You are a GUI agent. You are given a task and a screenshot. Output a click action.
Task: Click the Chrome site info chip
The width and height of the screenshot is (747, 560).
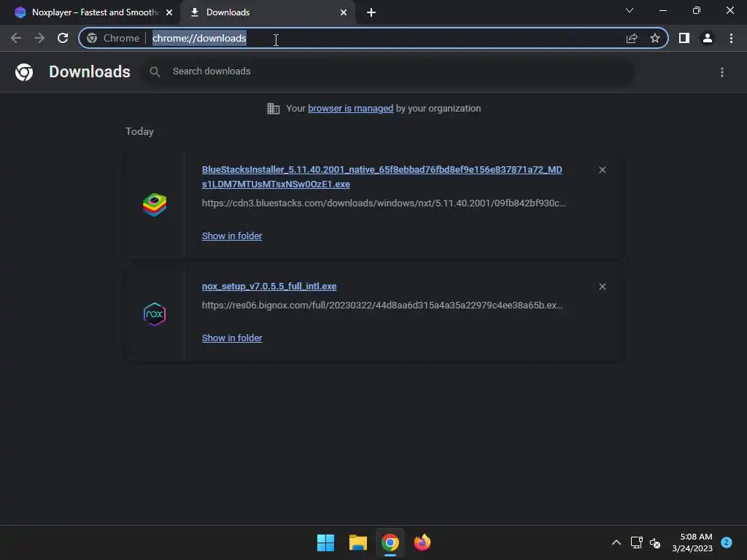(113, 38)
